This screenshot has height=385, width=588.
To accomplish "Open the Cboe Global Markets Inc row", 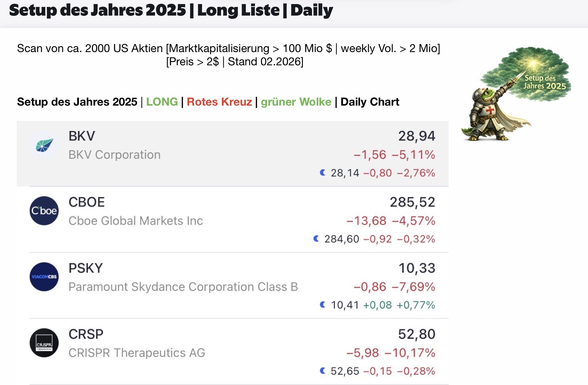I will (136, 221).
